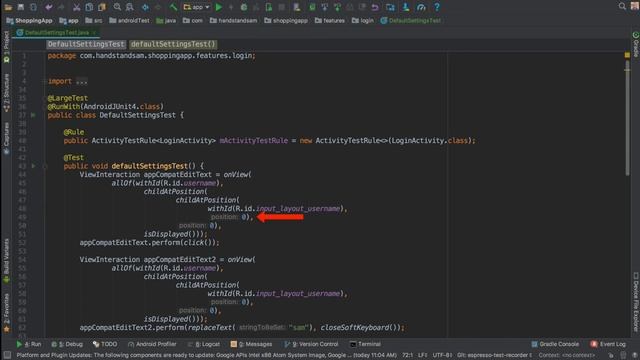The width and height of the screenshot is (640, 360).
Task: Open Find with the magnifier toolbar icon
Action: (117, 7)
